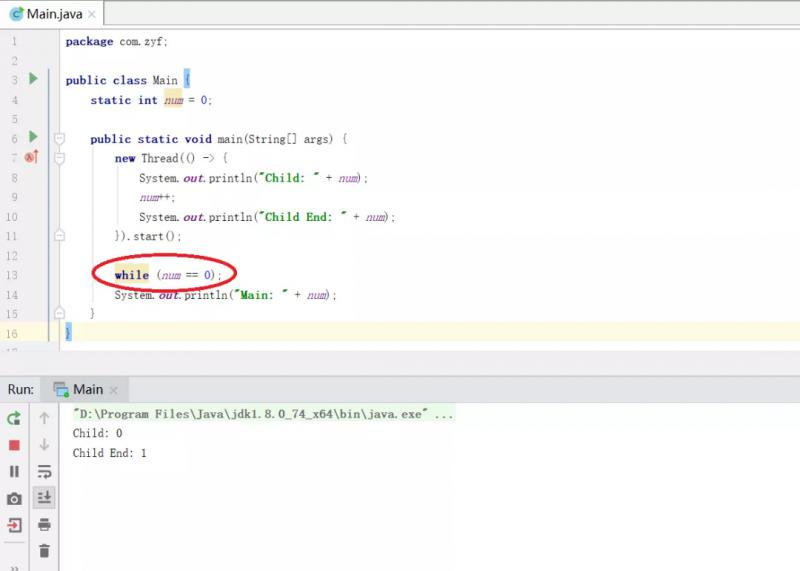
Task: Click 'num' variable declaration on line 4
Action: point(173,101)
